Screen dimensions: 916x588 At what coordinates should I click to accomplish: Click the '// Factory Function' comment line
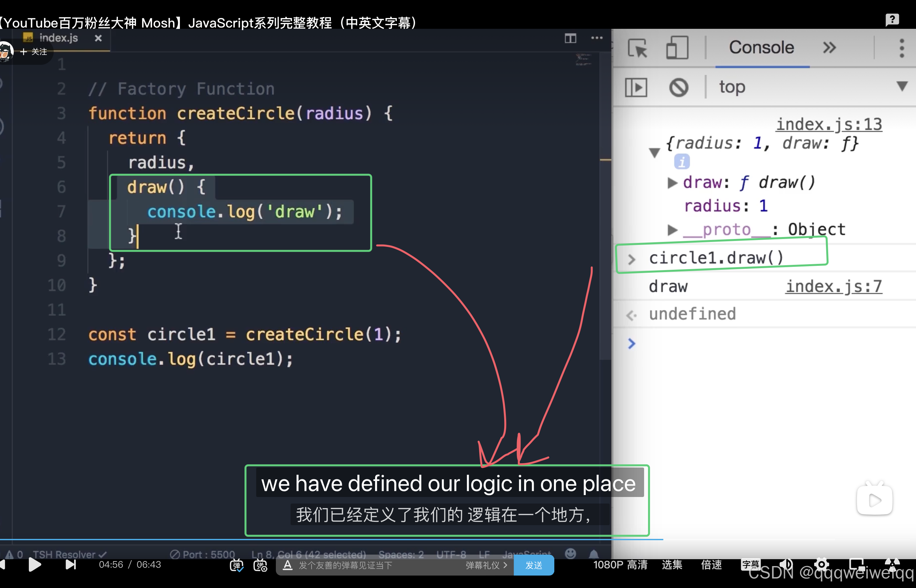click(x=181, y=89)
